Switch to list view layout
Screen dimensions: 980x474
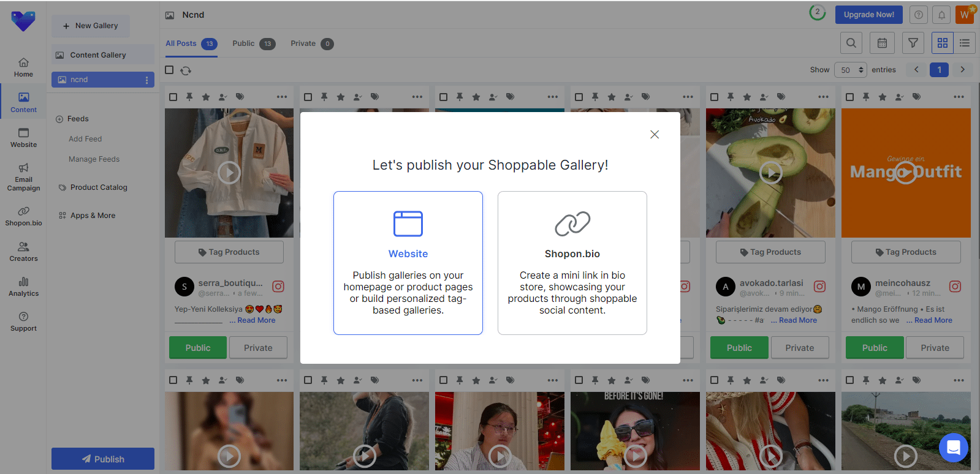tap(964, 43)
